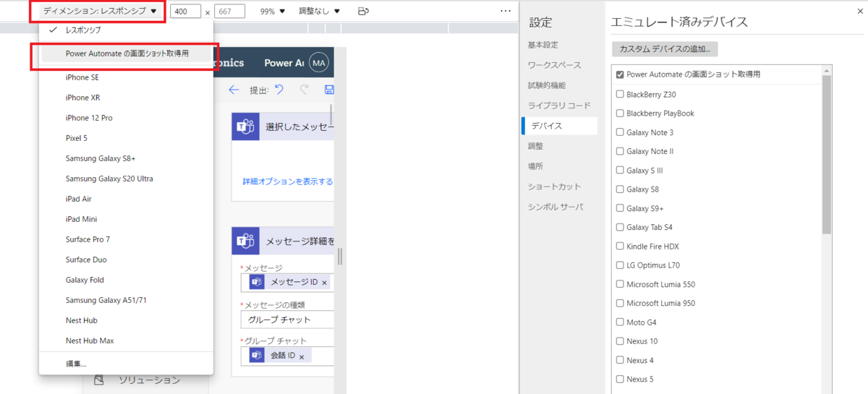Select Surface Pro 7 from device menu
The width and height of the screenshot is (868, 394).
[x=126, y=239]
